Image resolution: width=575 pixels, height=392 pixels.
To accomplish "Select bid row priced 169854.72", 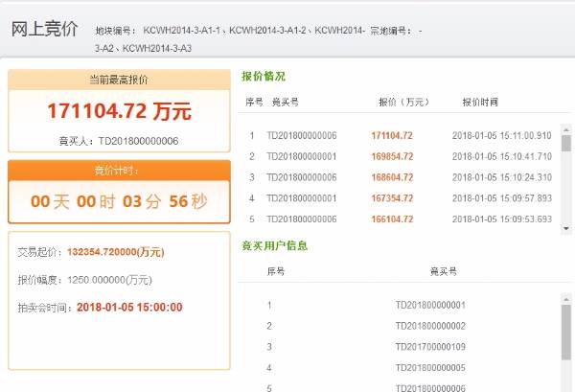I will [392, 157].
